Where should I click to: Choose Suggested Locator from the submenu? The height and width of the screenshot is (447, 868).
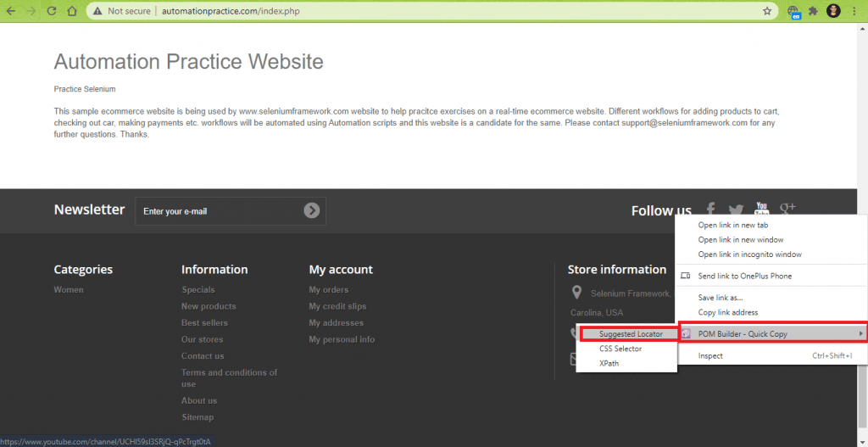tap(630, 334)
